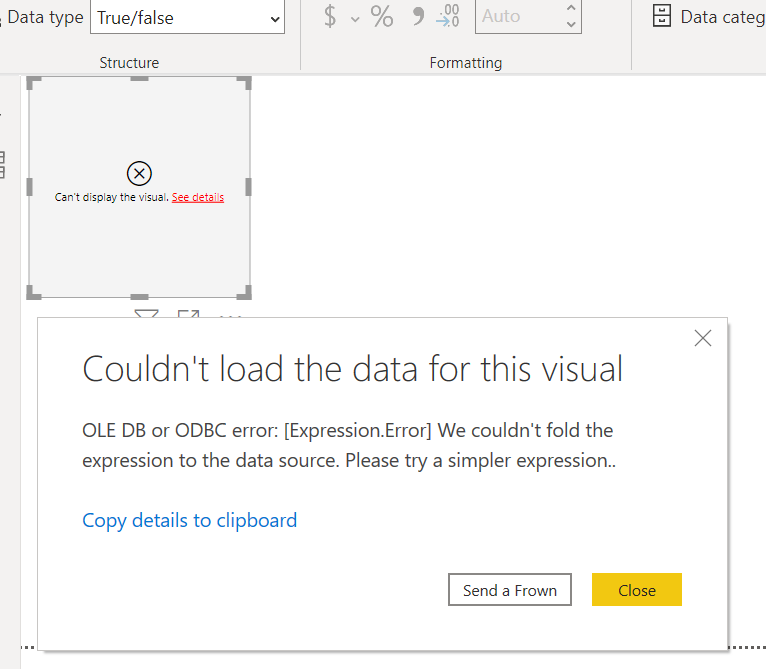Click the error X icon in visual

pyautogui.click(x=139, y=173)
